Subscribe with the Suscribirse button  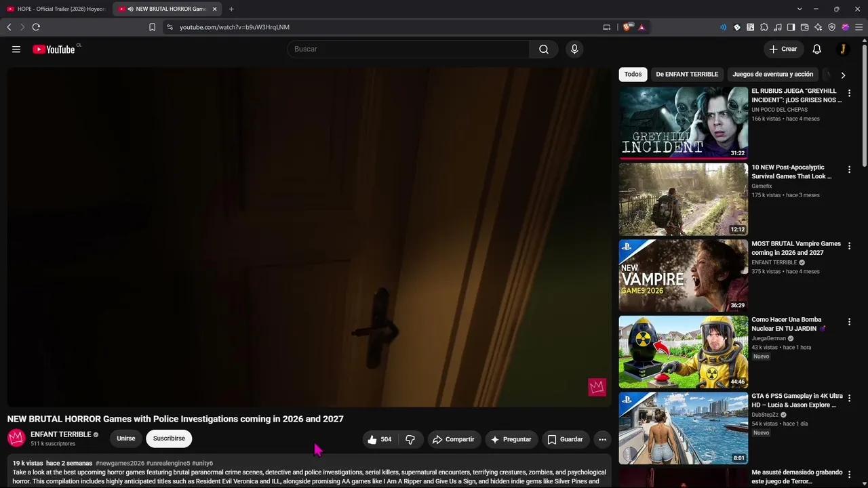click(169, 439)
